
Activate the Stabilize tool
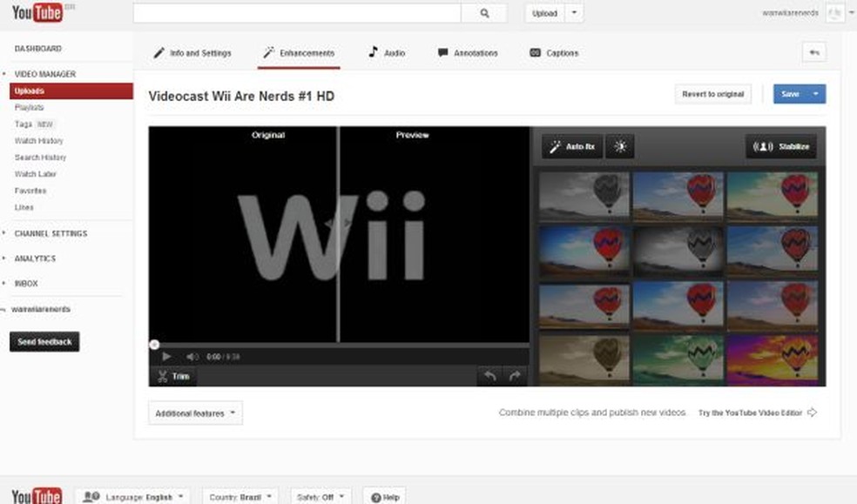click(780, 146)
